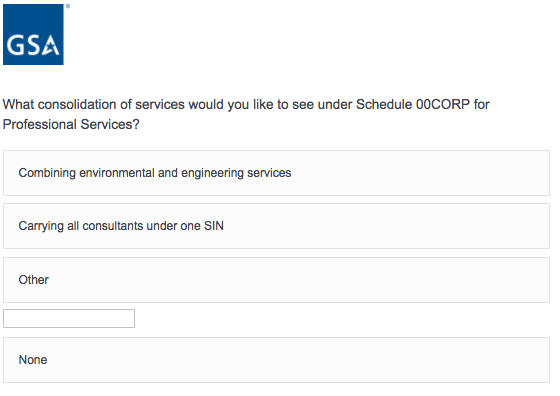Focus the text field below the Other option
Viewport: 560px width, 396px height.
coord(69,319)
